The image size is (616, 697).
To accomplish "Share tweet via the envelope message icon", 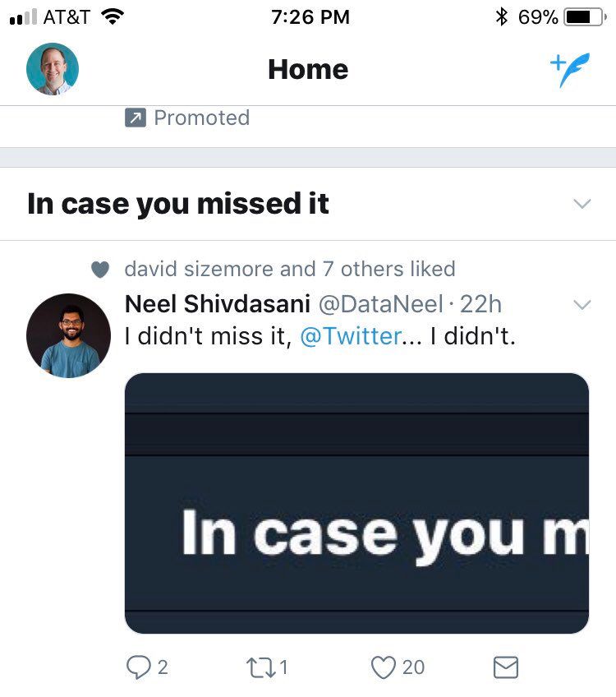I will coord(506,667).
